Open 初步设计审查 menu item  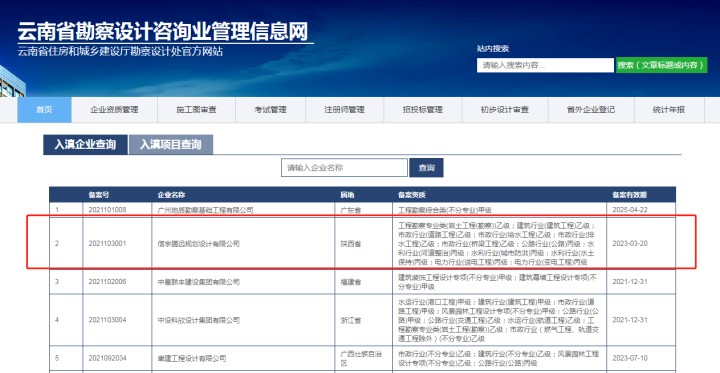(505, 110)
